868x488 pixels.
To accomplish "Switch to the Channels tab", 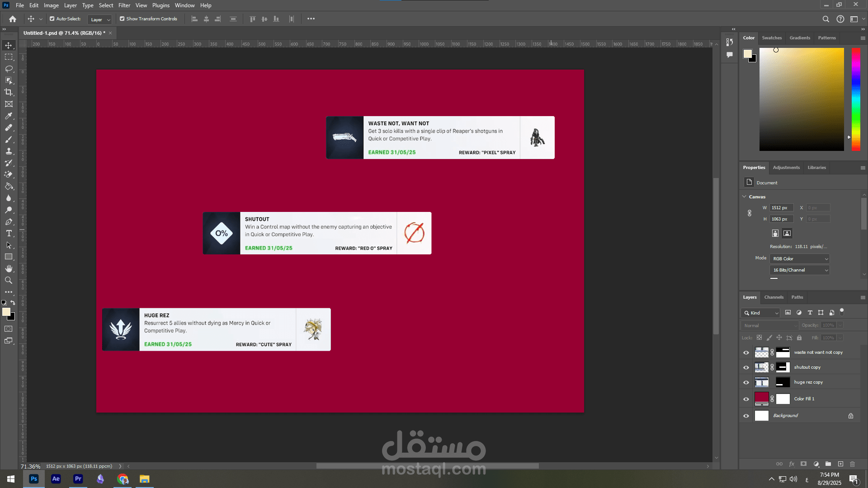I will click(x=774, y=297).
